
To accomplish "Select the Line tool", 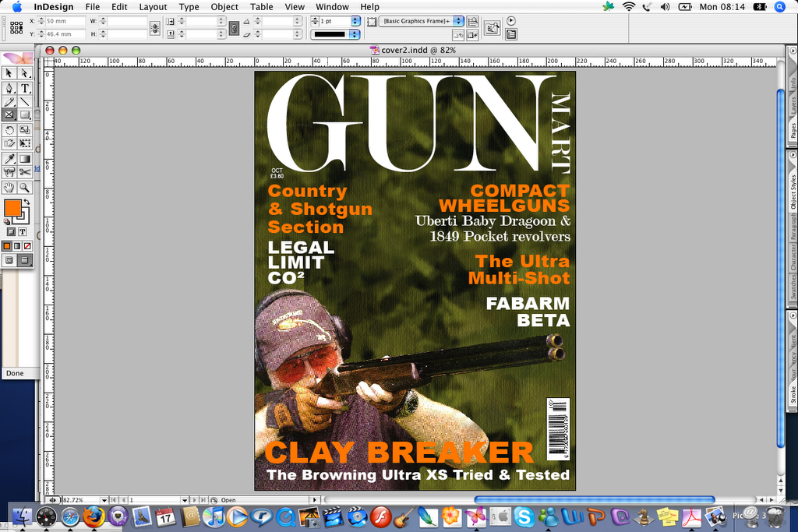I will click(x=24, y=102).
